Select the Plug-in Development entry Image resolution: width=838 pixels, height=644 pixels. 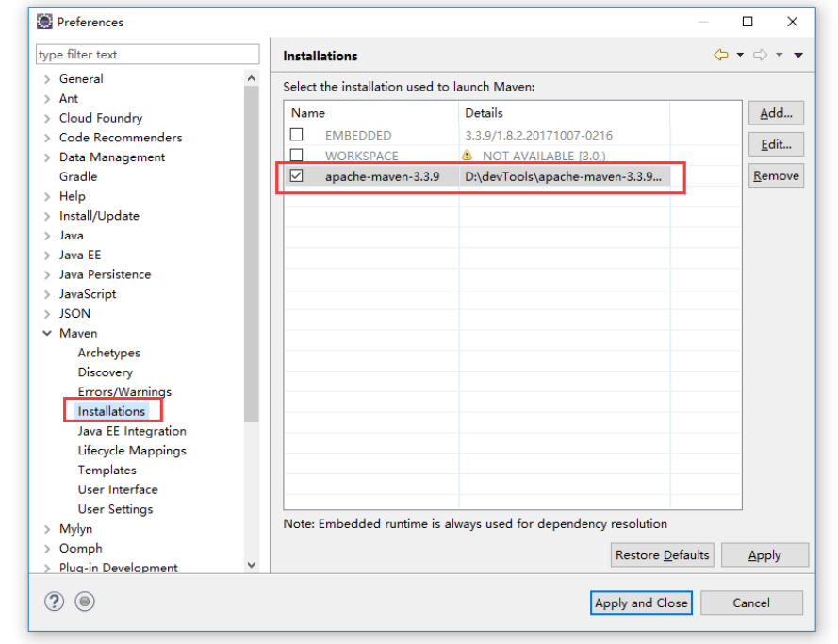click(x=118, y=568)
